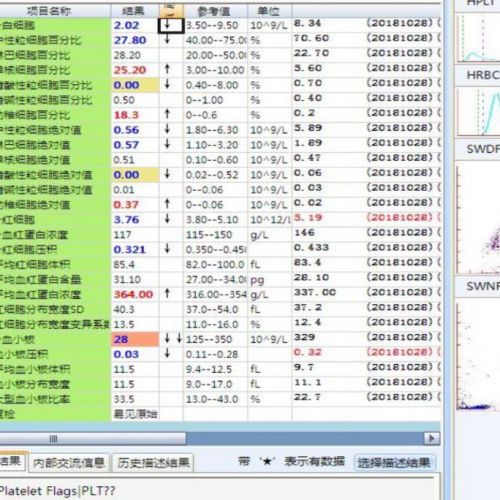The width and height of the screenshot is (500, 500).
Task: Click historical value 337.00
Action: click(315, 292)
